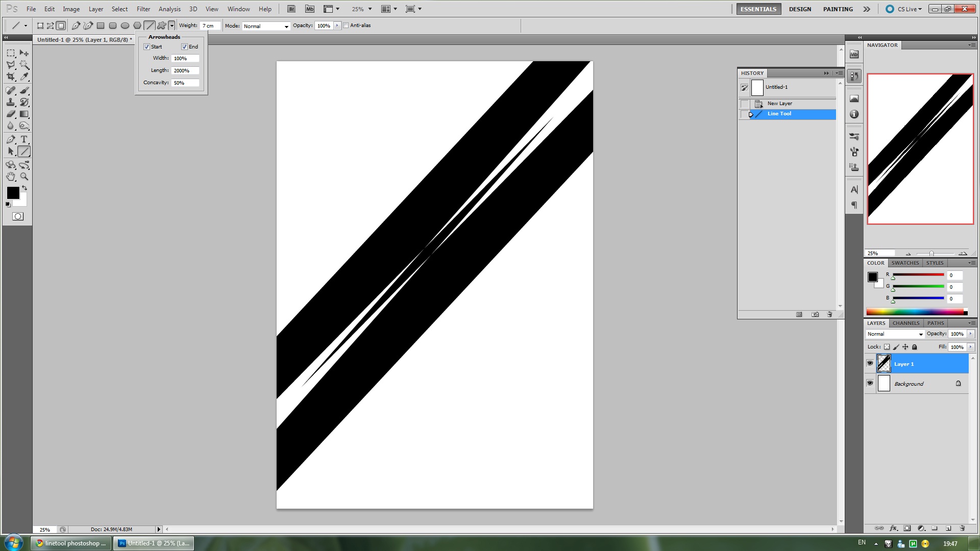Image resolution: width=980 pixels, height=551 pixels.
Task: Select the Pen tool
Action: 11,139
